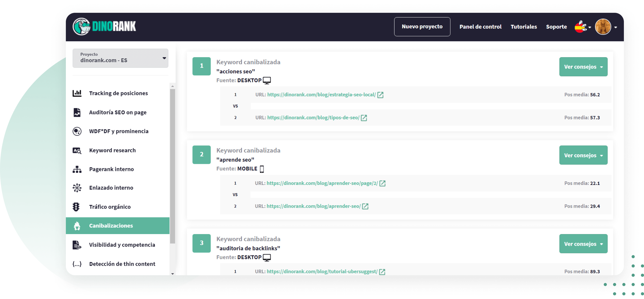The height and width of the screenshot is (299, 644).
Task: Click the DinoRank logo
Action: [x=104, y=26]
